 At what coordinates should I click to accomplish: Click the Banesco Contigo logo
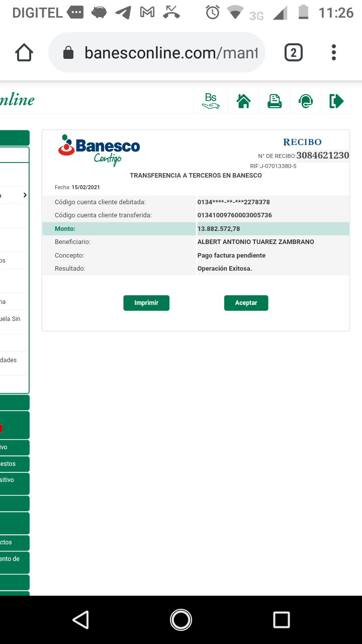tap(99, 150)
